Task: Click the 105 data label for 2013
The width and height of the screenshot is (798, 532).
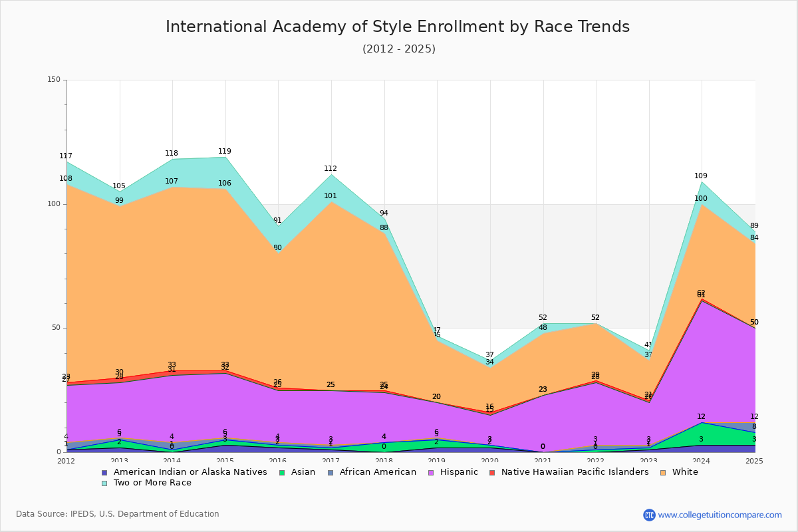Action: (x=119, y=186)
